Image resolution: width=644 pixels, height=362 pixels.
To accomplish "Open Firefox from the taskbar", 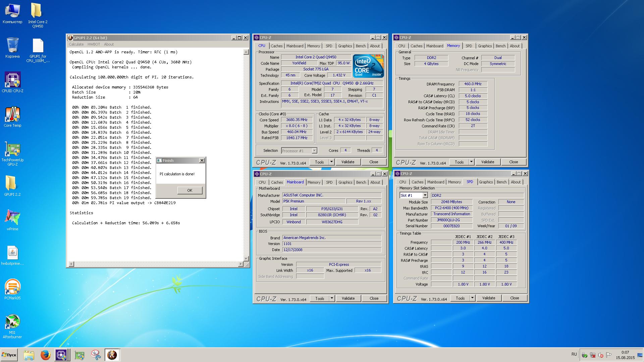I will pyautogui.click(x=45, y=355).
